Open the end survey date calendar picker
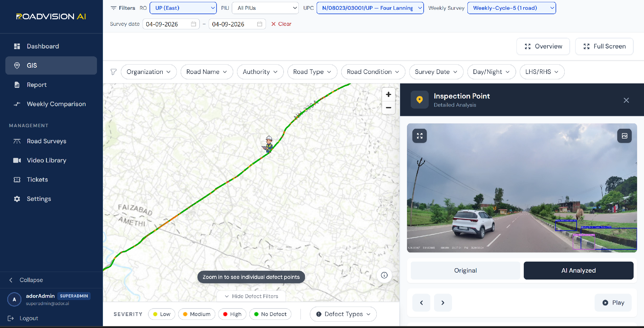Viewport: 644px width, 328px height. point(259,24)
